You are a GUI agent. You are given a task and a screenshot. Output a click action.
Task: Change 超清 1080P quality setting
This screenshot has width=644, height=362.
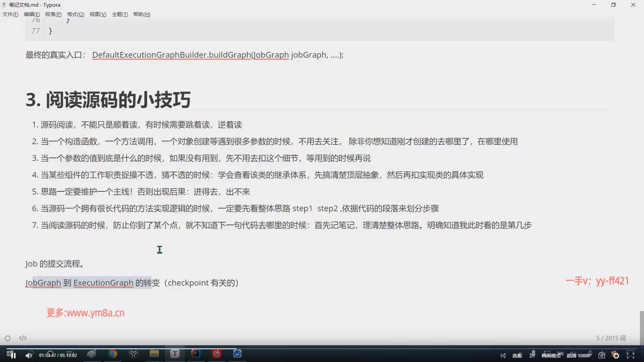(x=579, y=356)
